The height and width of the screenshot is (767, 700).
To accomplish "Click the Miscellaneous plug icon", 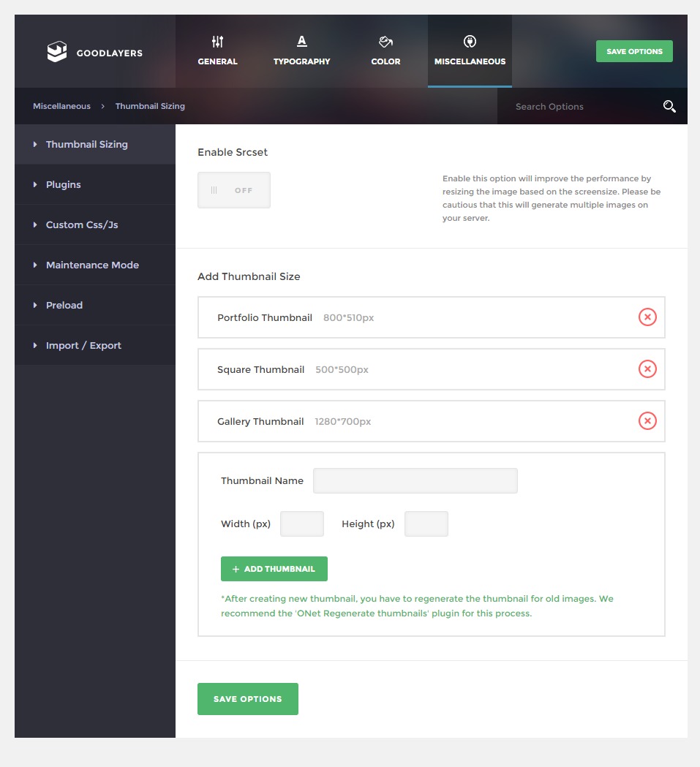I will [470, 42].
